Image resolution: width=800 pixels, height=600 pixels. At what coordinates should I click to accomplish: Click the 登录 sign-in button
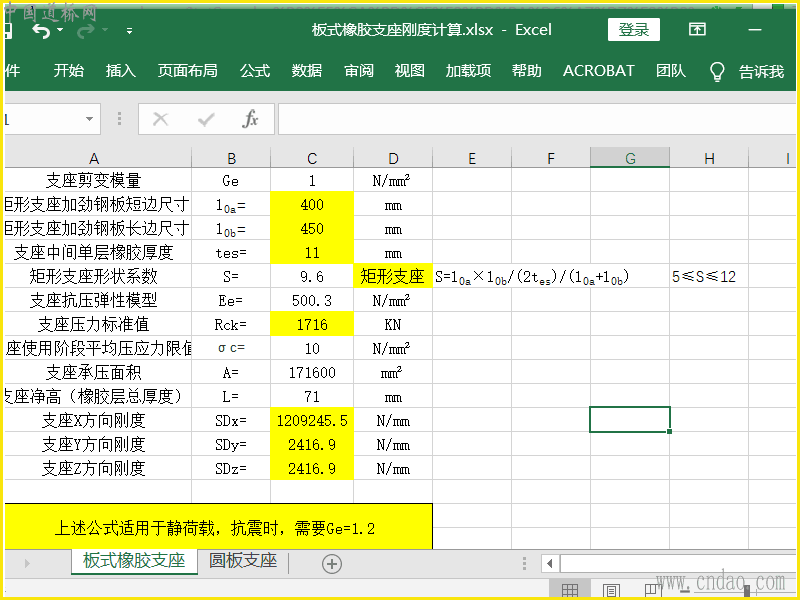point(634,30)
